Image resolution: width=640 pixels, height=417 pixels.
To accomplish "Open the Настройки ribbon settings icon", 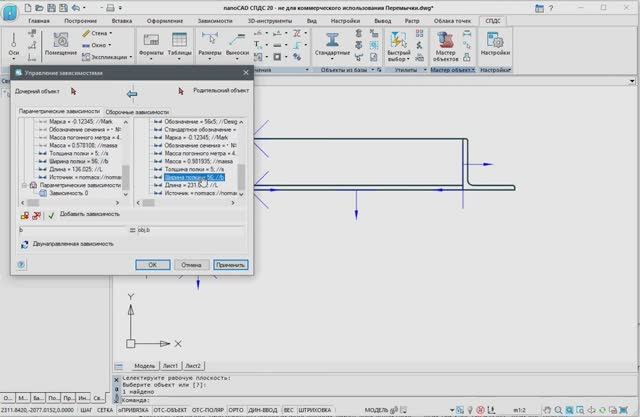I will pos(495,44).
